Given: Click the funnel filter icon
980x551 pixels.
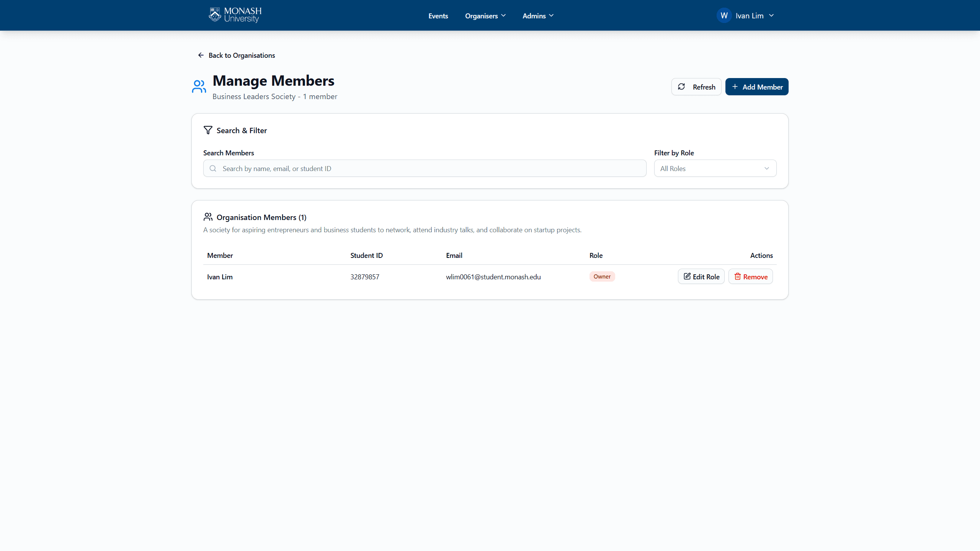Looking at the screenshot, I should [x=208, y=130].
